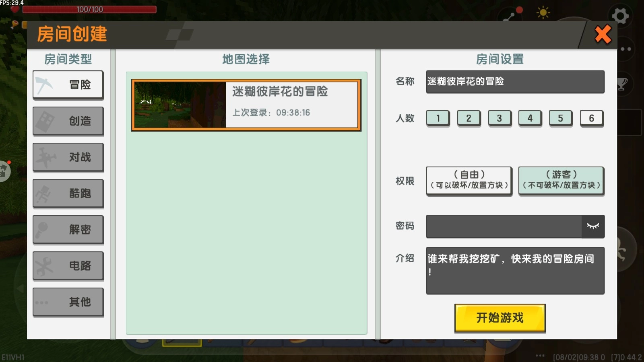Choose 游客 visitor-only permission
Screen dimensions: 644x362
[561, 181]
